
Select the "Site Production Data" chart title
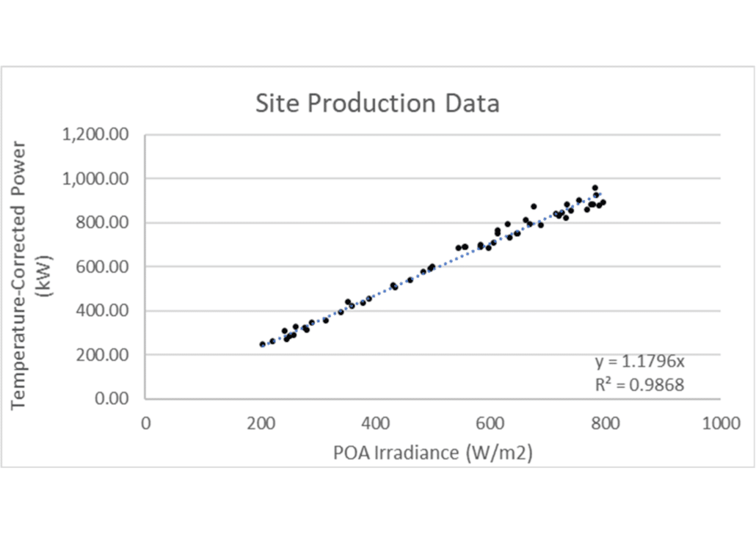[377, 103]
